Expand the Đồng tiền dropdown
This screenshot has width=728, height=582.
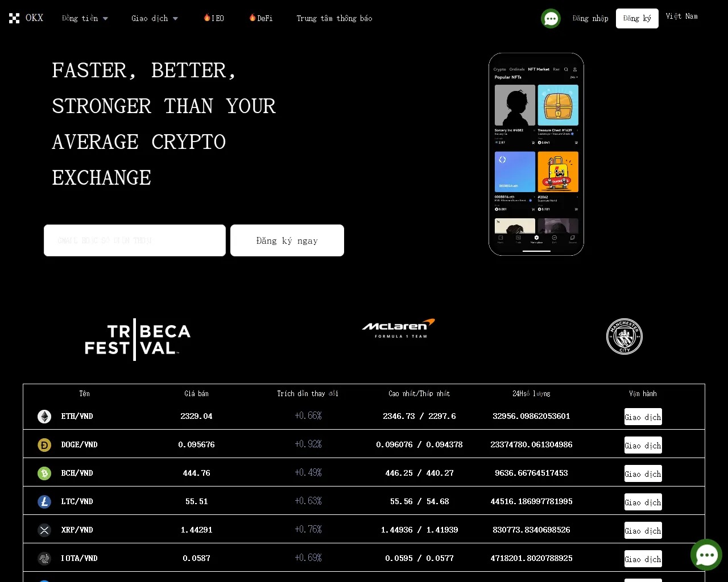click(85, 18)
